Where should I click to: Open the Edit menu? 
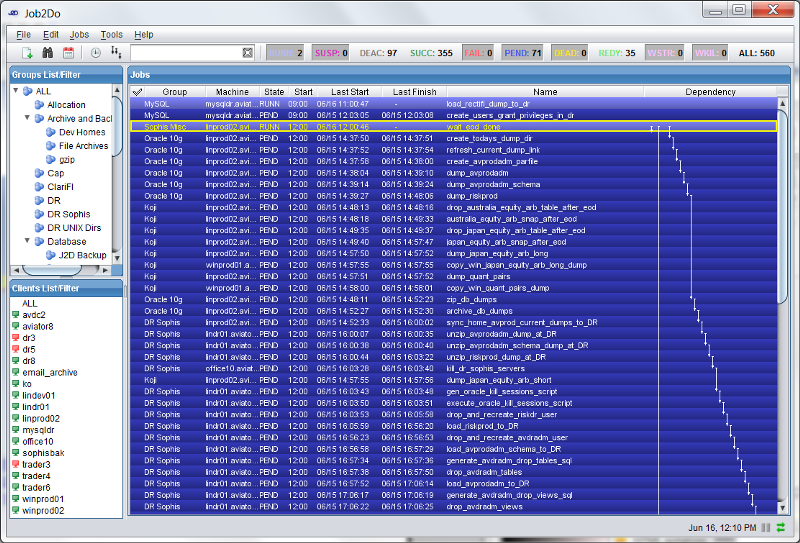[51, 34]
